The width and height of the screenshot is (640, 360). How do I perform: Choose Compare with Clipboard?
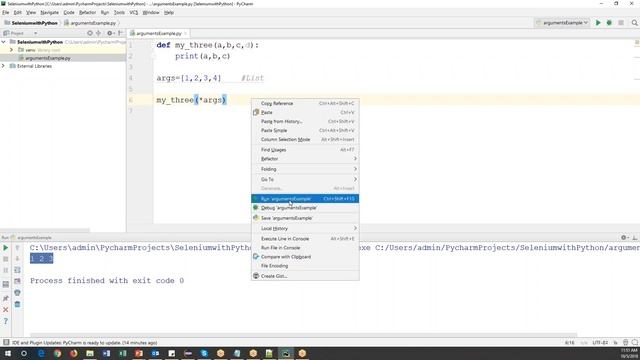coord(305,257)
